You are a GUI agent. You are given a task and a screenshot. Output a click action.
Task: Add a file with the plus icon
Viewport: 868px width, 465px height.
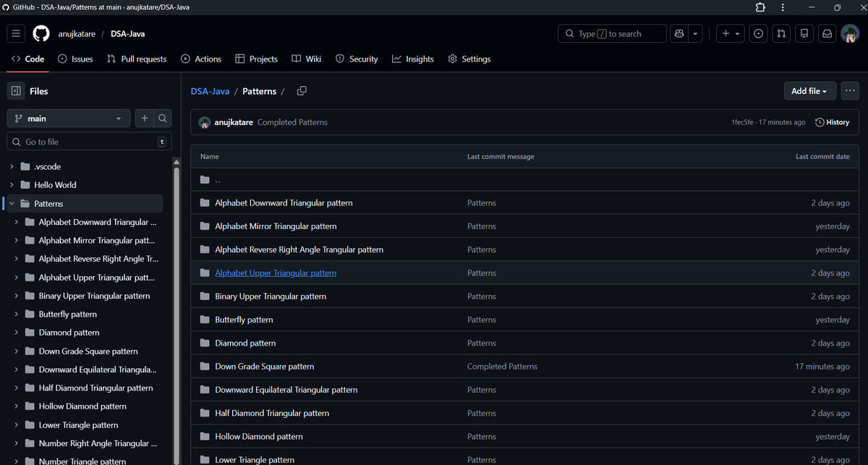[145, 118]
